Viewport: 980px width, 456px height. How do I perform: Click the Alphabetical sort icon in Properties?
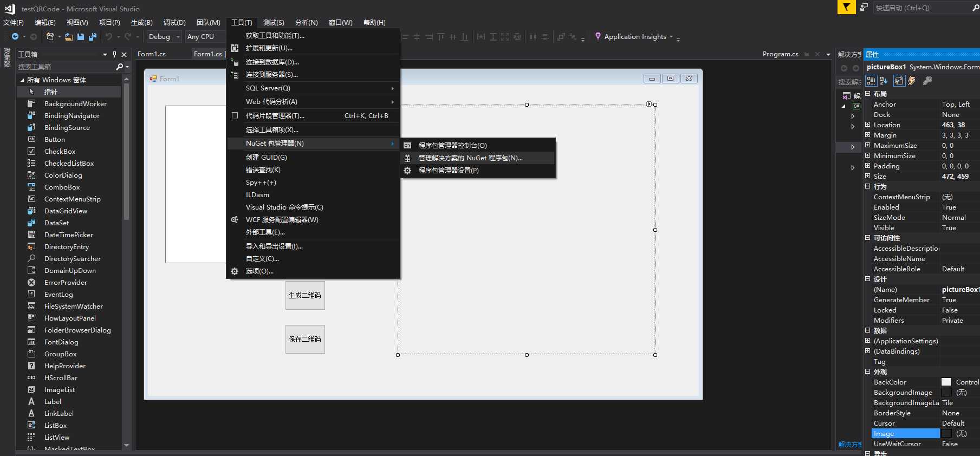[x=884, y=81]
